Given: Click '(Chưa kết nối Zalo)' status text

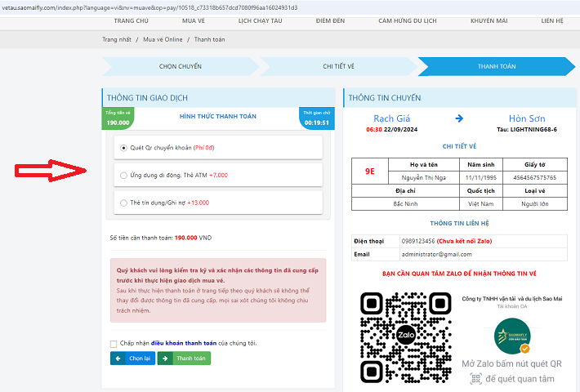Looking at the screenshot, I should [x=465, y=241].
